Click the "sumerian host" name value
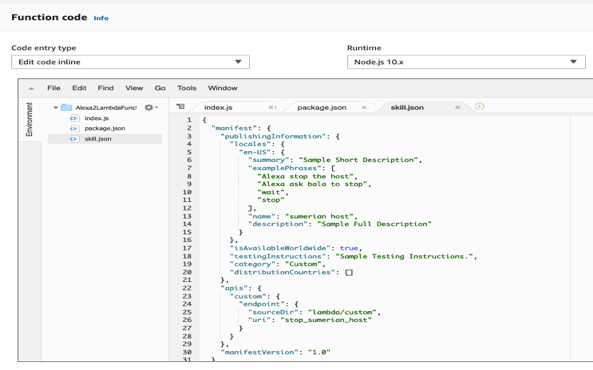The width and height of the screenshot is (593, 370). pos(319,216)
